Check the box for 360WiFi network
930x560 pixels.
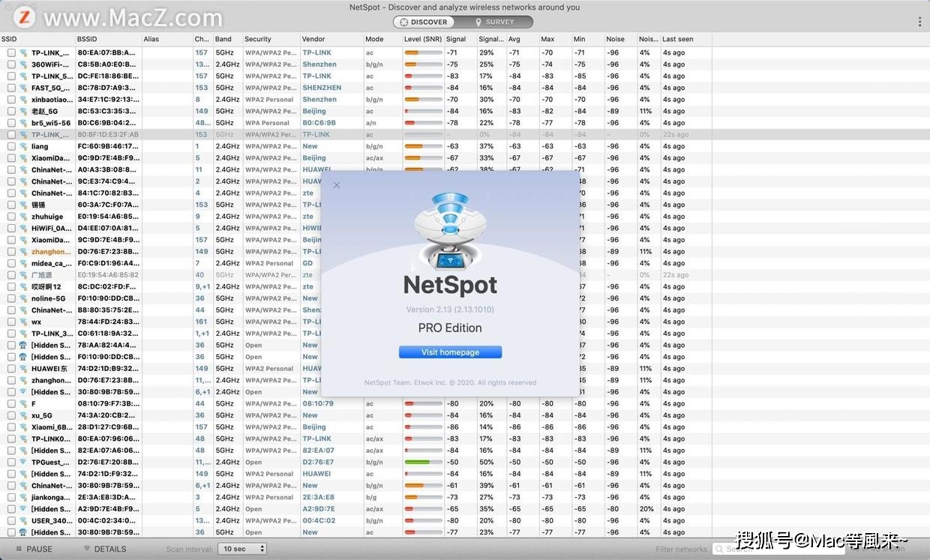coord(11,64)
